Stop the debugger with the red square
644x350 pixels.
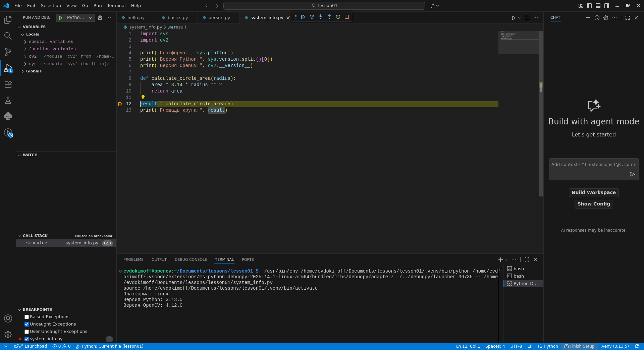coord(347,17)
